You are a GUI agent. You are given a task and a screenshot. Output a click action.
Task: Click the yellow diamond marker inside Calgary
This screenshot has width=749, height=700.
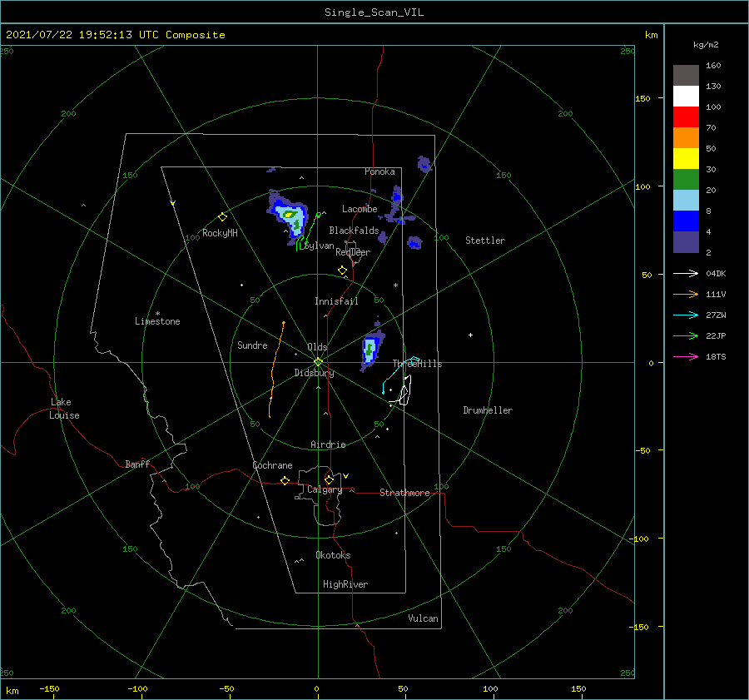pos(329,479)
